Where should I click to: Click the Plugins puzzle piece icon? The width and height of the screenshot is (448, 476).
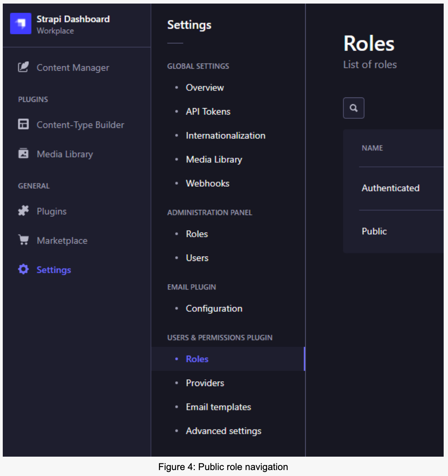pos(23,211)
